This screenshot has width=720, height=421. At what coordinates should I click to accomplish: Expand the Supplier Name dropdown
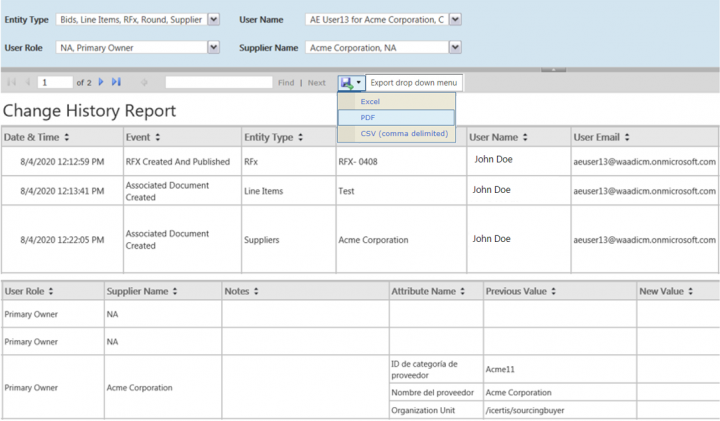click(x=455, y=47)
